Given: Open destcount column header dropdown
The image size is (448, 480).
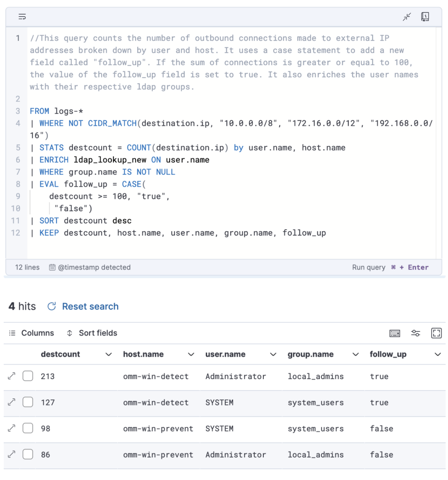Looking at the screenshot, I should 109,355.
